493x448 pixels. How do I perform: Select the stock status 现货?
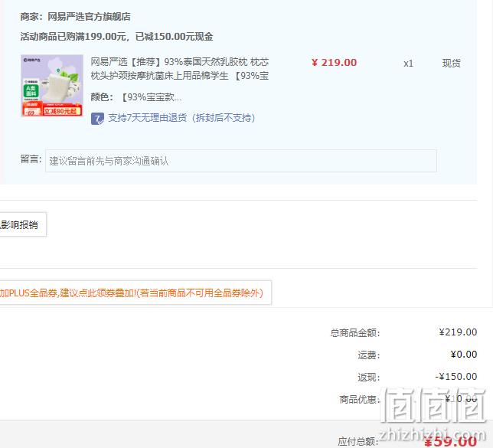coord(451,64)
